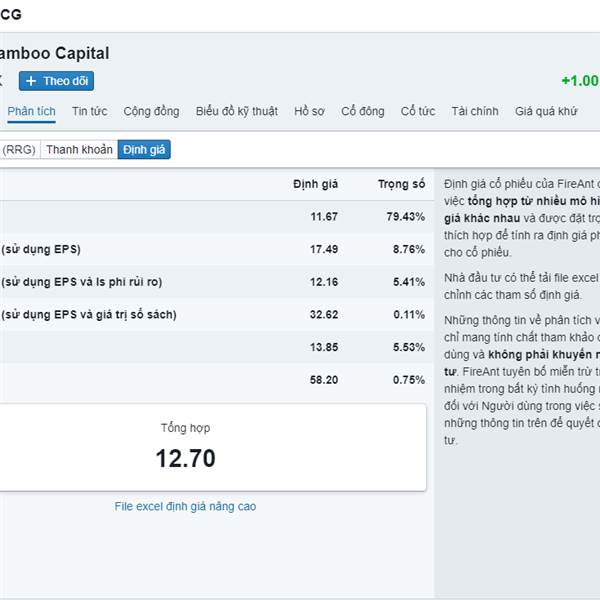Click the +1.00 price change value

[580, 81]
